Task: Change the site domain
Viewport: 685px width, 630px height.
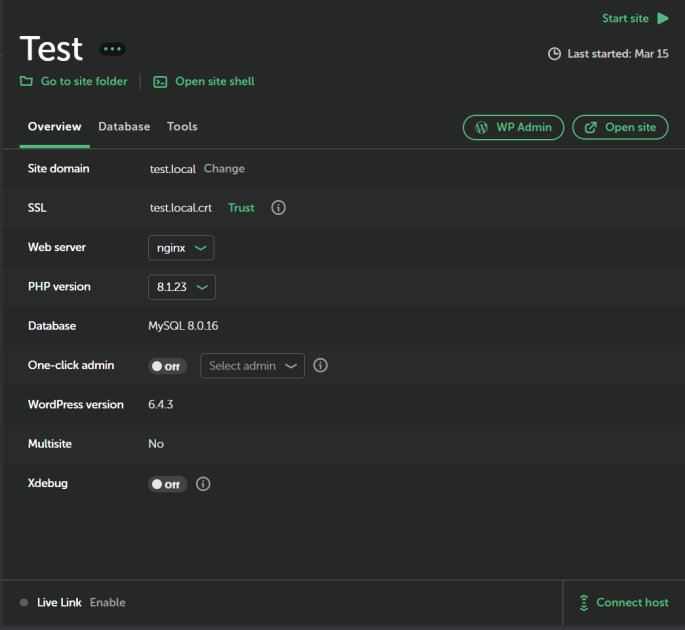Action: (x=224, y=169)
